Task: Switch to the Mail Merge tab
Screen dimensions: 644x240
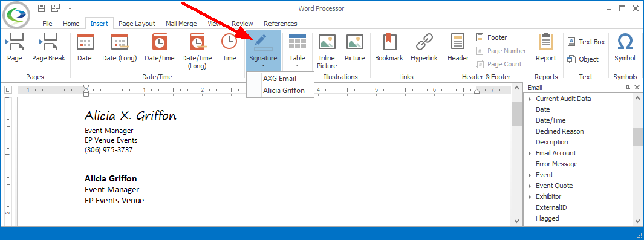Action: point(181,24)
